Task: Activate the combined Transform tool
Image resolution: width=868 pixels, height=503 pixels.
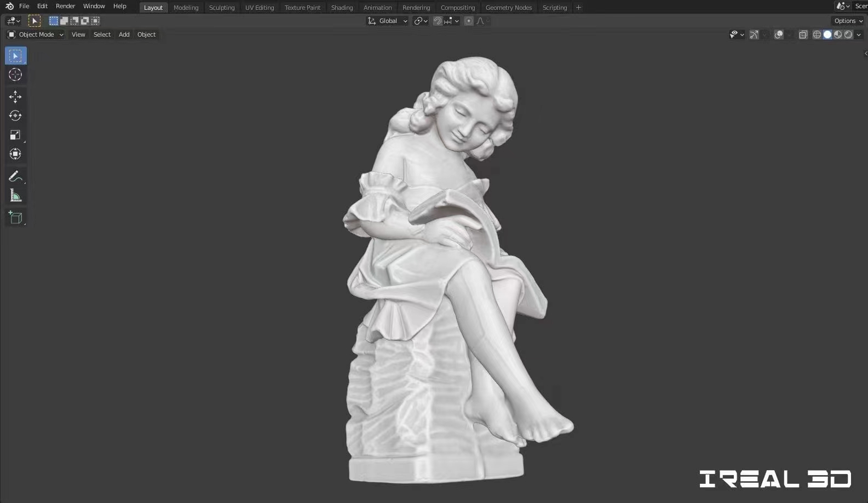Action: [x=15, y=154]
